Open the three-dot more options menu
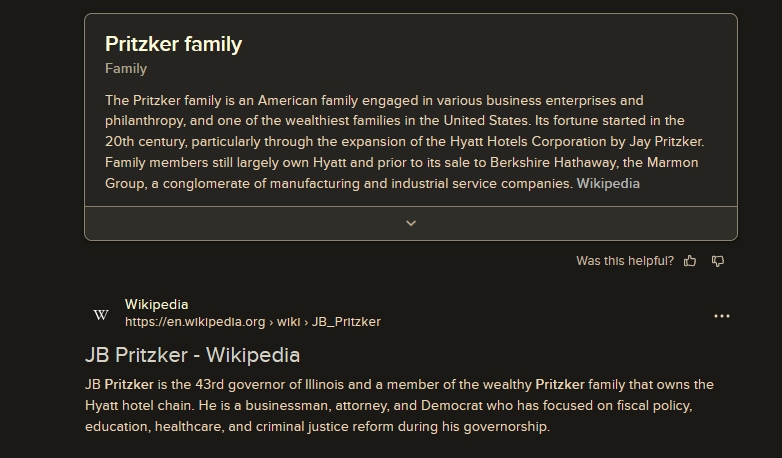 click(722, 316)
